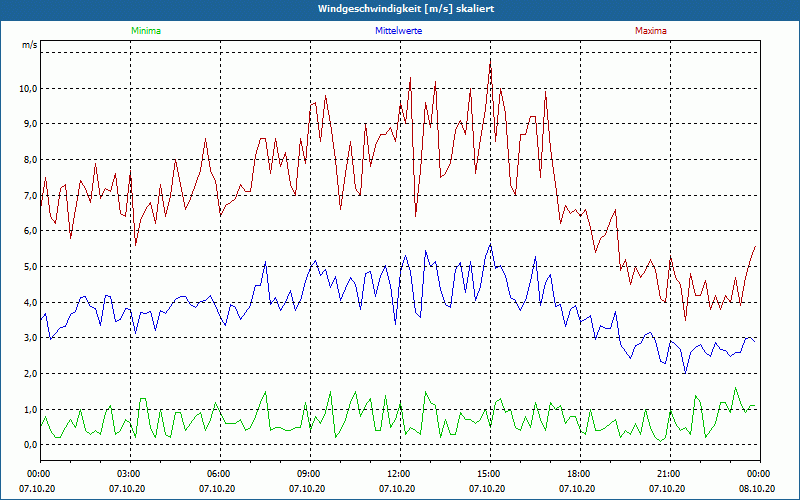Click the '07.10.20' date under 12:00

coord(397,489)
